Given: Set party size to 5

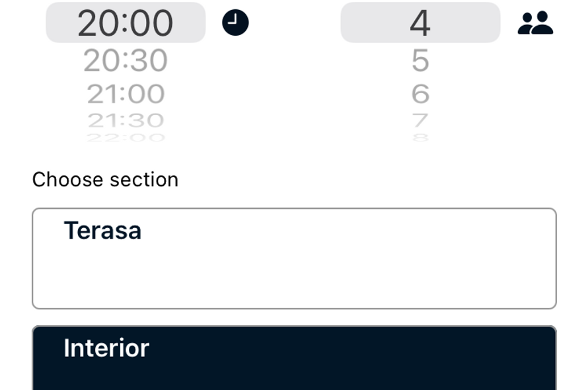Looking at the screenshot, I should (x=420, y=60).
